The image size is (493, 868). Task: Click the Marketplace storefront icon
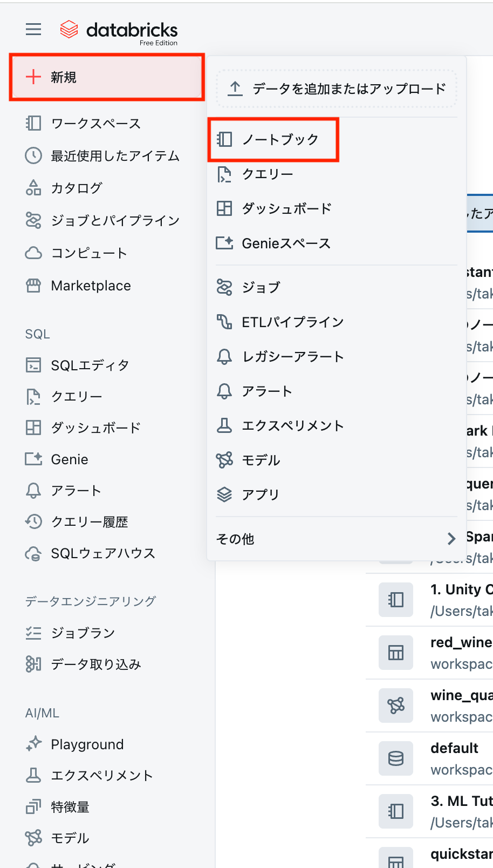click(33, 286)
